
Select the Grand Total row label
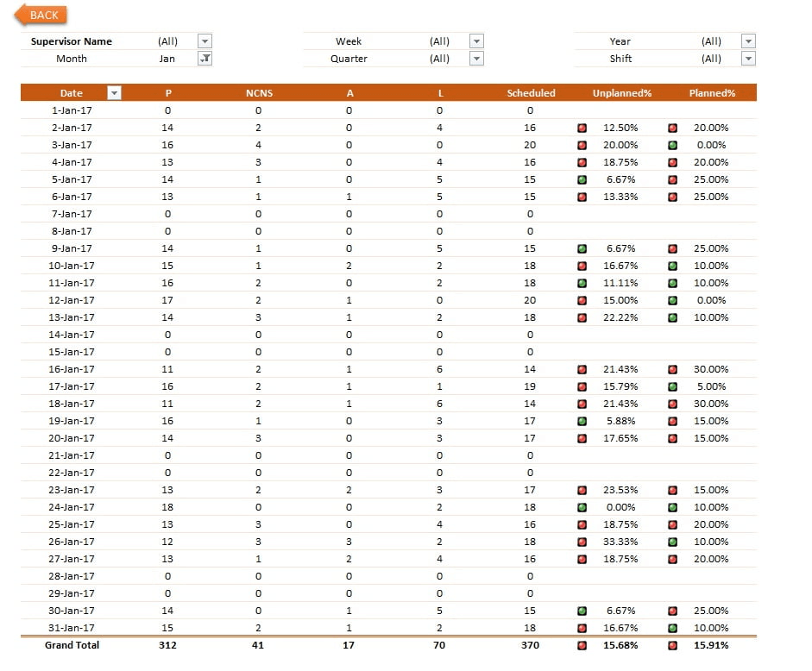[x=72, y=645]
